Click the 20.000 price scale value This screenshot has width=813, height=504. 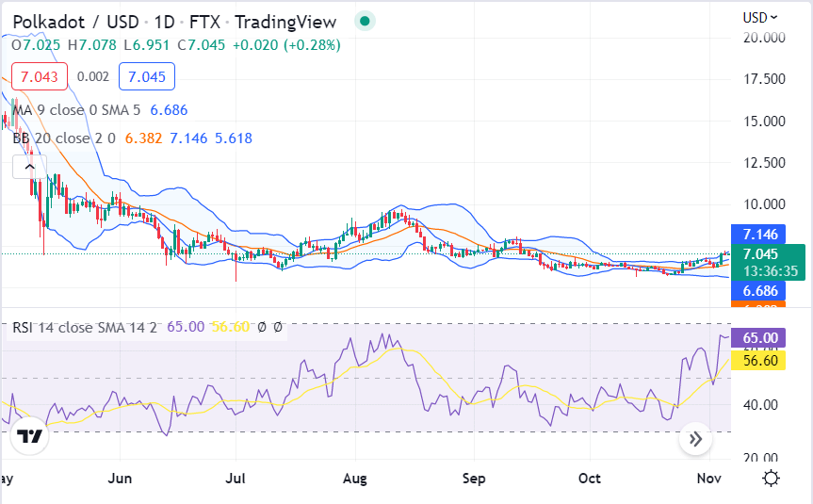[x=764, y=38]
